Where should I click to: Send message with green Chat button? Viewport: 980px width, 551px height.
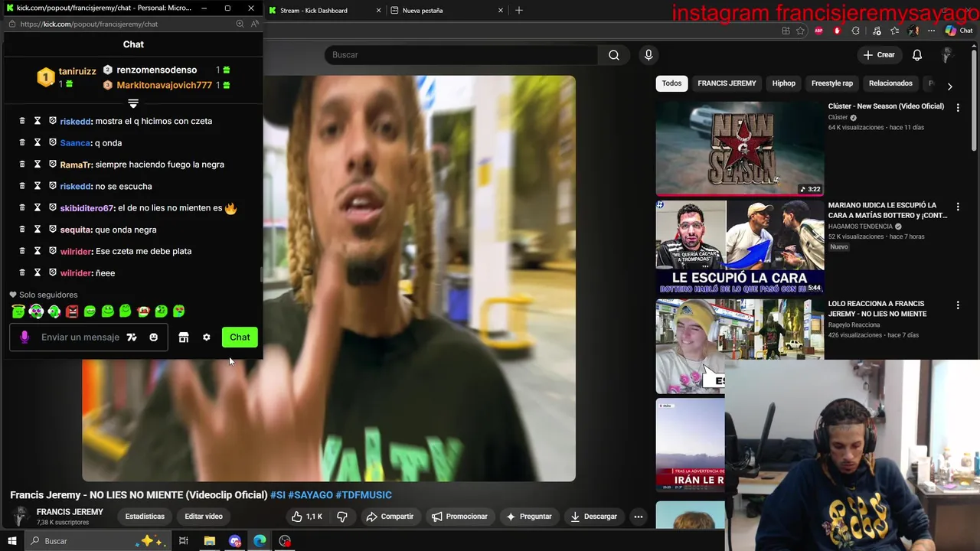click(240, 337)
